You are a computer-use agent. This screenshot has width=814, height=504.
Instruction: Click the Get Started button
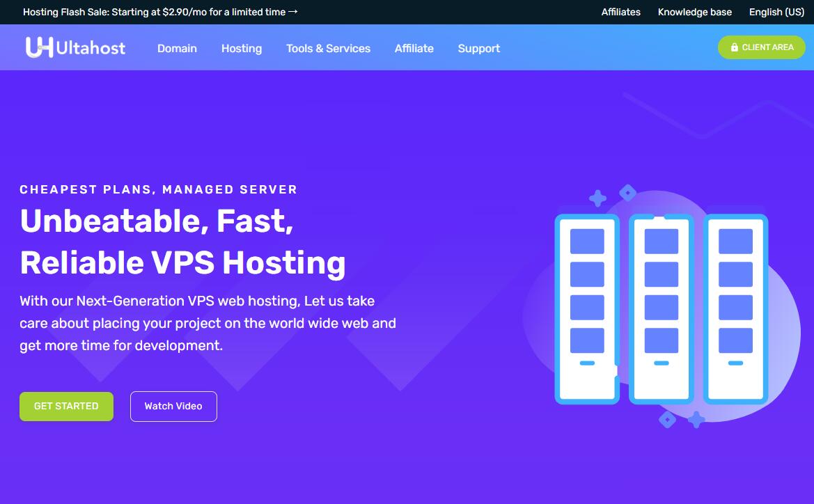click(66, 406)
